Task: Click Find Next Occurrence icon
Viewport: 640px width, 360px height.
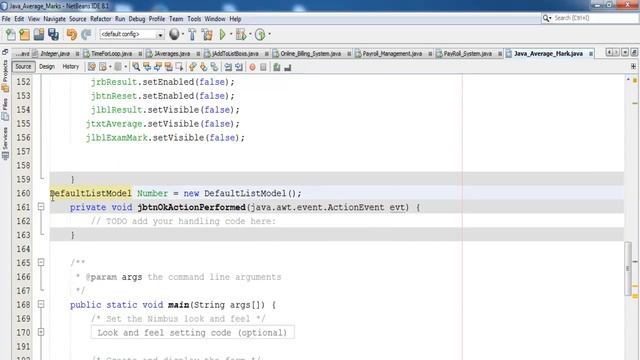Action: 158,67
